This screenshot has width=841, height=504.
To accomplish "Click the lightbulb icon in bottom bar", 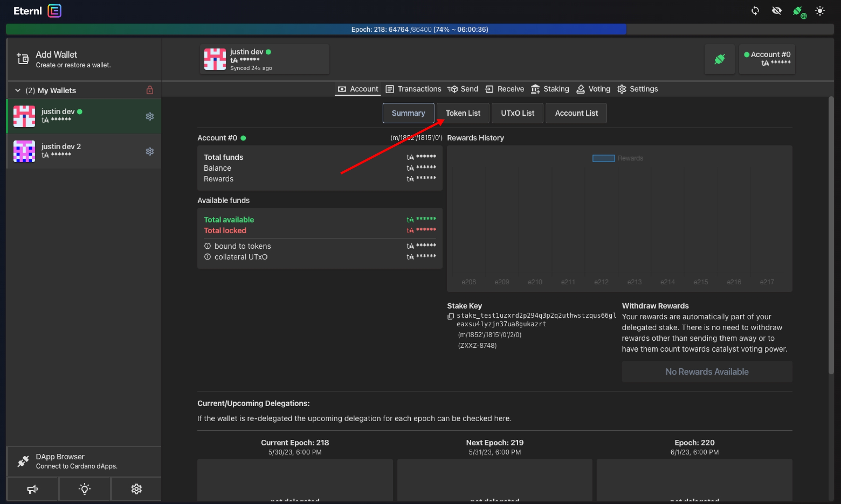I will tap(84, 489).
